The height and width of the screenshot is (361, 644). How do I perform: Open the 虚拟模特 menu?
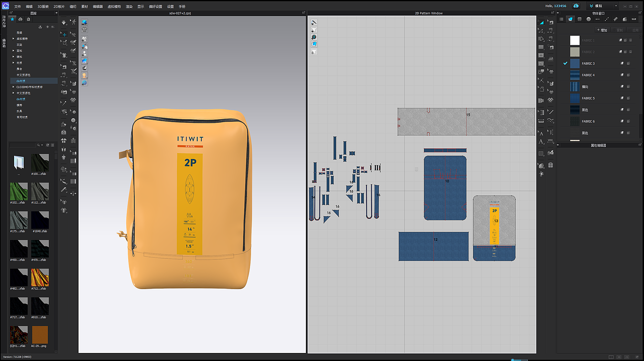pyautogui.click(x=114, y=6)
